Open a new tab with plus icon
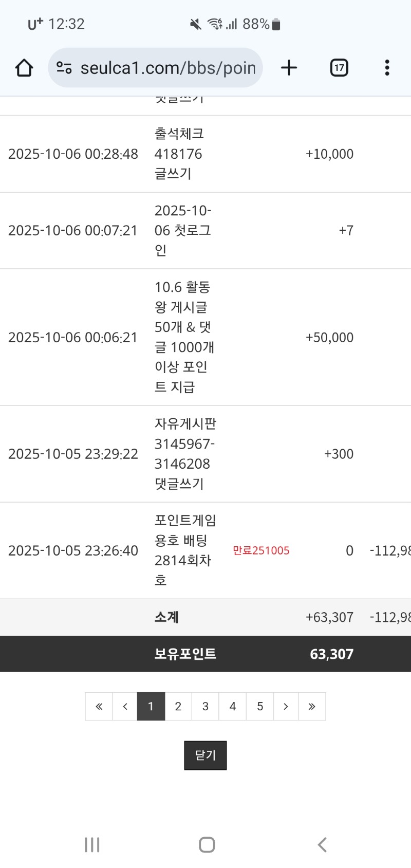The height and width of the screenshot is (868, 411). [289, 68]
